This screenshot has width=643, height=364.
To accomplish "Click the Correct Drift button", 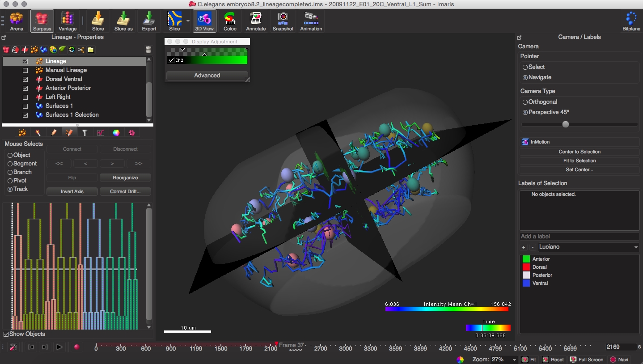I will (125, 191).
